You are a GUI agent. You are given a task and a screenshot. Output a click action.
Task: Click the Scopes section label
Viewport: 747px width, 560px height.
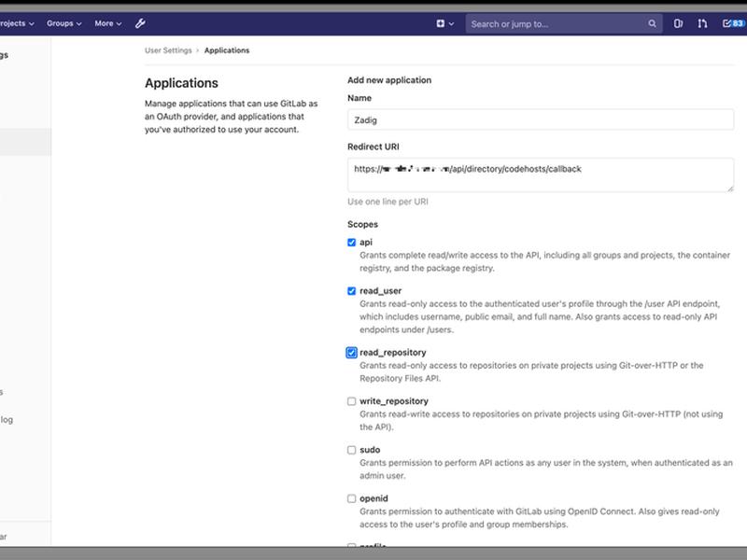pos(362,225)
